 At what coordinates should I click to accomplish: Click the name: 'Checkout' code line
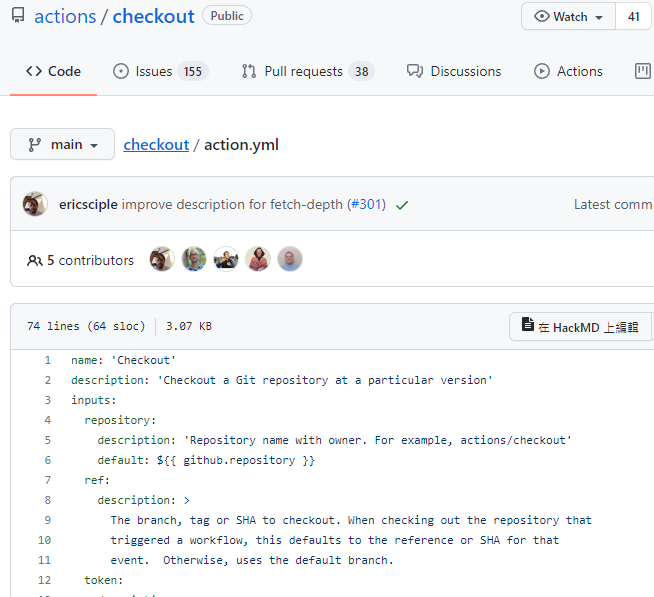pos(123,360)
